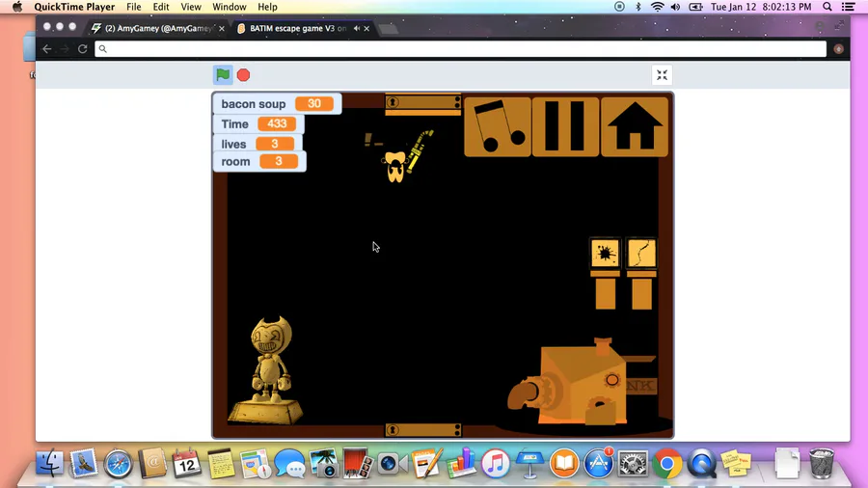Toggle the in-game music note button
The width and height of the screenshot is (868, 488).
(498, 126)
